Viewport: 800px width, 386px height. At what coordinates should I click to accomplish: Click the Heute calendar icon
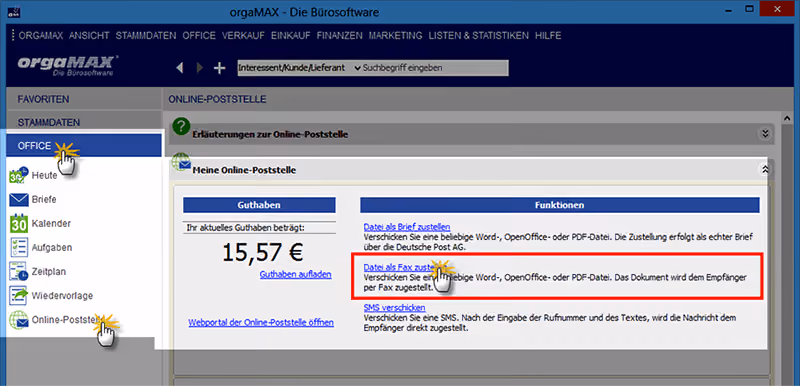pyautogui.click(x=18, y=175)
